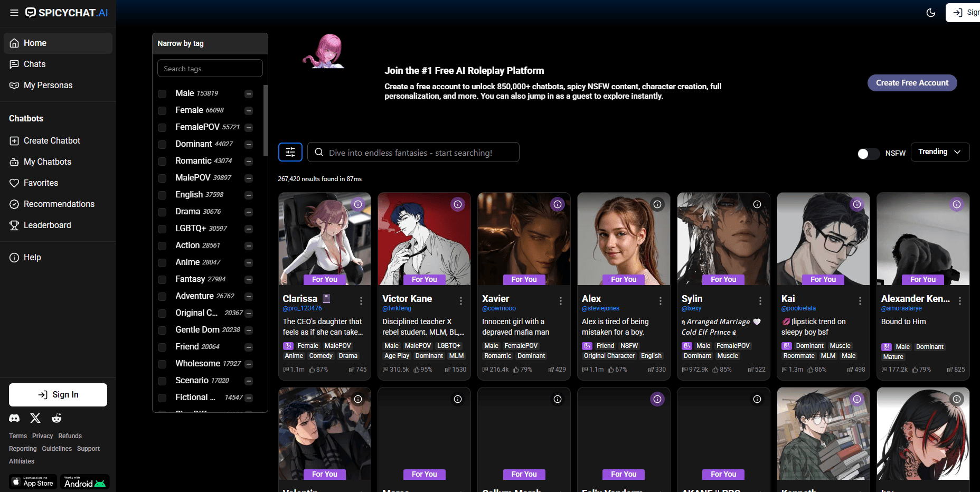
Task: Click LGBTQ+ tag on Victor Kane card
Action: tap(449, 346)
